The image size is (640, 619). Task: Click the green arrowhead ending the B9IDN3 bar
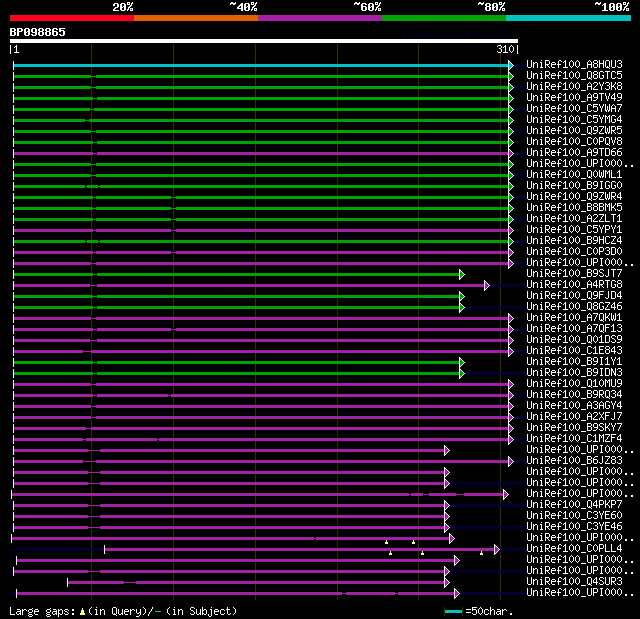[x=462, y=374]
